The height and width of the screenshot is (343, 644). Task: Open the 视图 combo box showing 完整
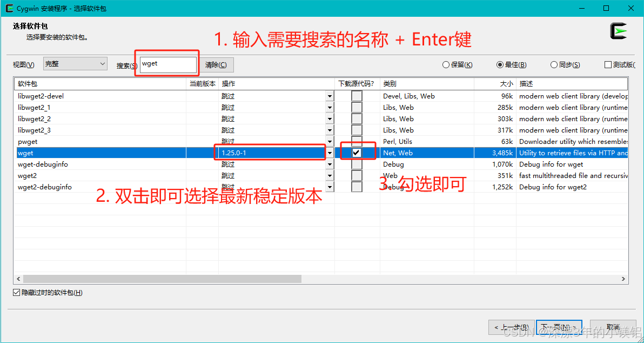coord(75,64)
